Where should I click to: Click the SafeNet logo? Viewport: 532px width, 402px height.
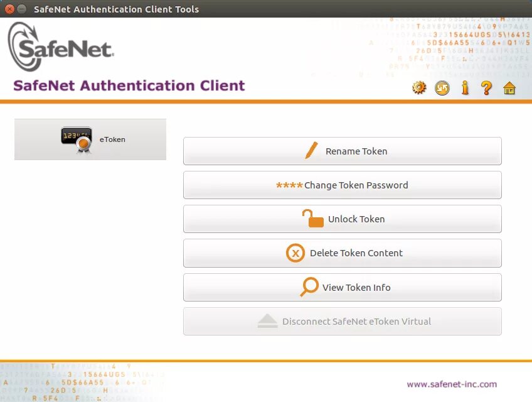(x=60, y=46)
